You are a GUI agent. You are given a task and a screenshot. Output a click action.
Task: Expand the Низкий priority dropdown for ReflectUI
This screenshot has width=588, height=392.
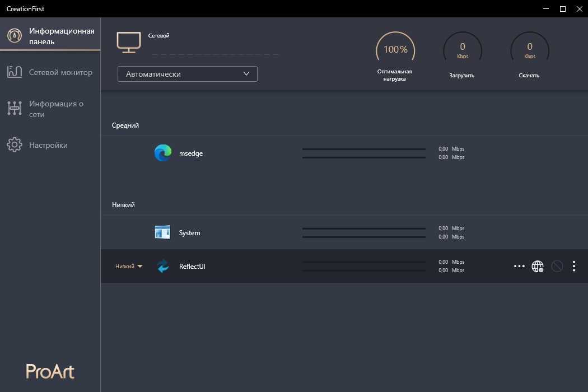pos(129,267)
